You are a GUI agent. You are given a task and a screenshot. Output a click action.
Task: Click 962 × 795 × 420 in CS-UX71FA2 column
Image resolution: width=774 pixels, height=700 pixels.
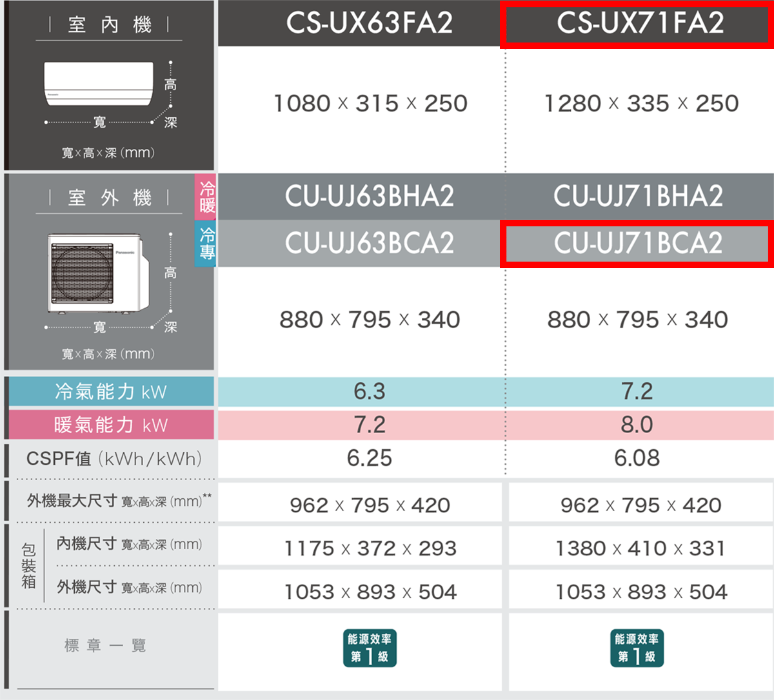(x=641, y=505)
